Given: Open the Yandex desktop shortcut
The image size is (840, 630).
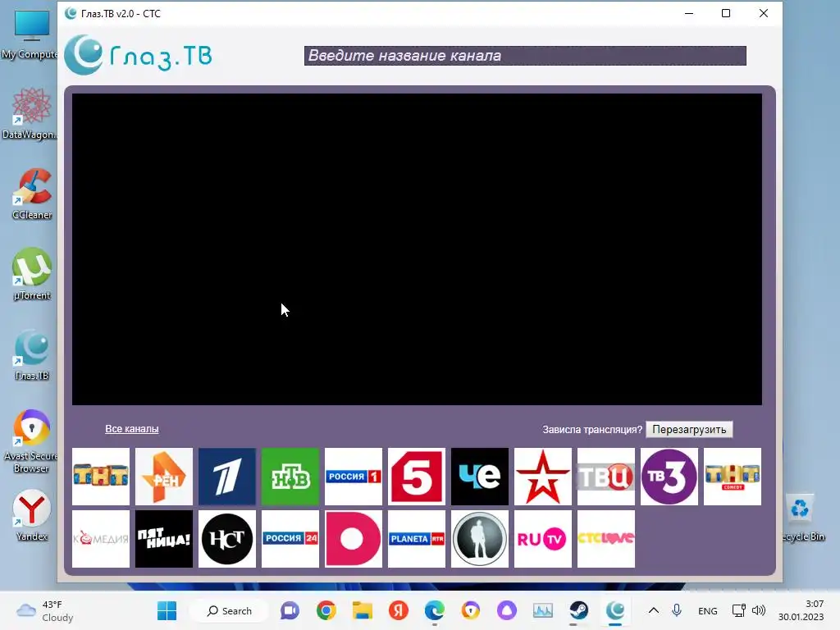Looking at the screenshot, I should [x=32, y=515].
